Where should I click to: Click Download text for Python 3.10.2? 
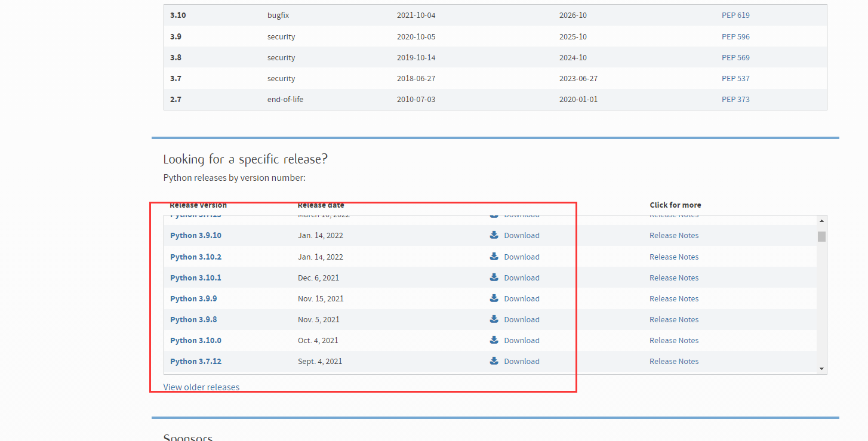click(522, 257)
